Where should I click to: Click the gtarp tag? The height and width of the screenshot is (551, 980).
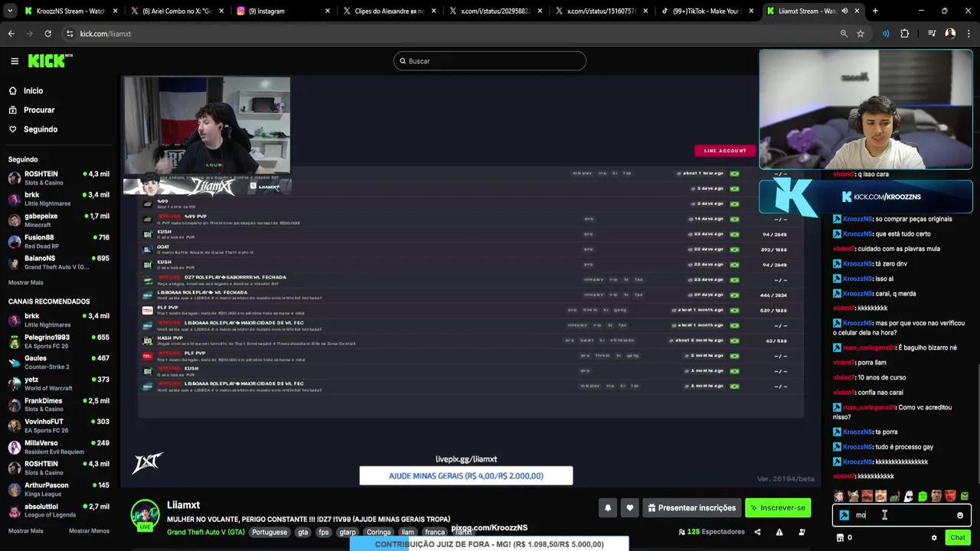click(x=348, y=532)
